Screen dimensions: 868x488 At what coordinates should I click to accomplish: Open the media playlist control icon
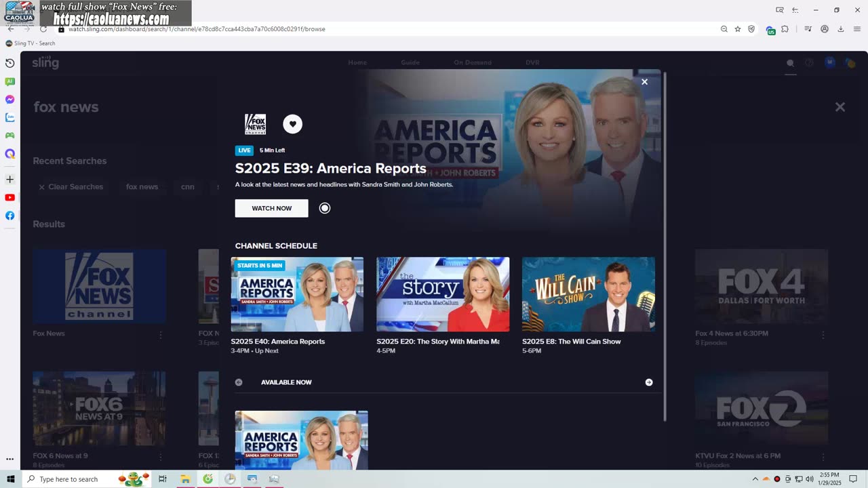coord(808,29)
